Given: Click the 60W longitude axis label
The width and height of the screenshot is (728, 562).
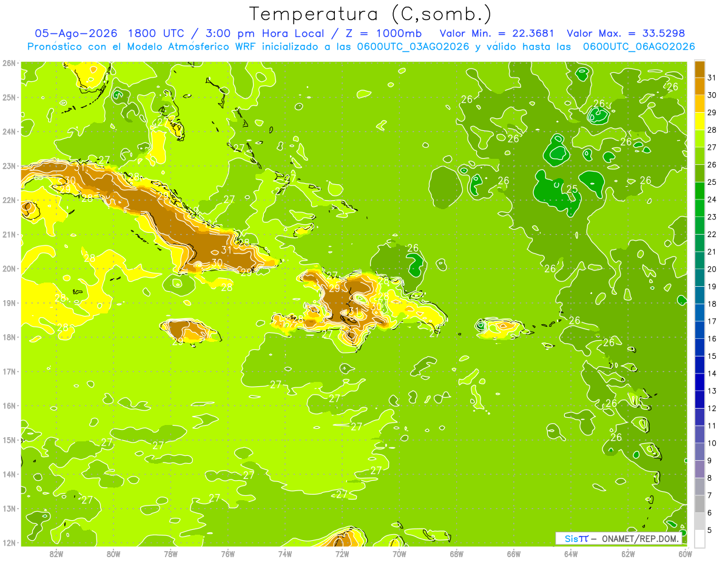Looking at the screenshot, I should (685, 554).
